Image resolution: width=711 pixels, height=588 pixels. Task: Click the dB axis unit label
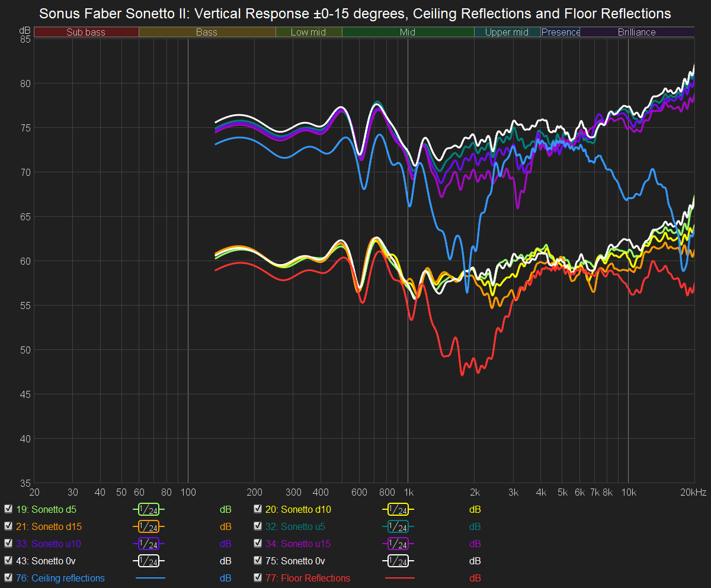click(25, 30)
